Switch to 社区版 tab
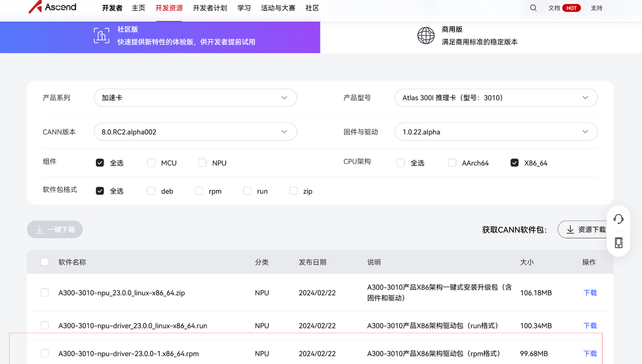This screenshot has height=364, width=642. point(160,37)
